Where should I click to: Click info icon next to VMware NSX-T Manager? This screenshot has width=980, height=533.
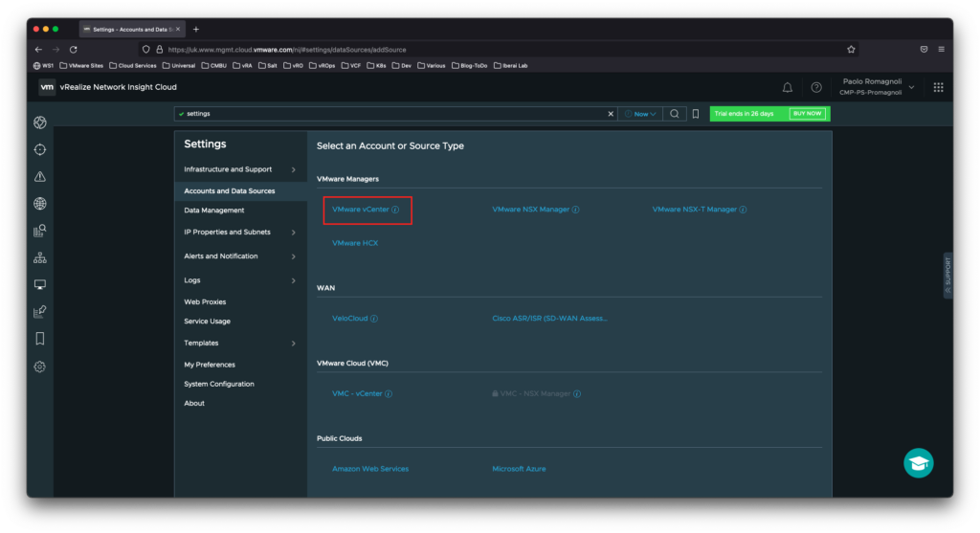click(x=743, y=210)
